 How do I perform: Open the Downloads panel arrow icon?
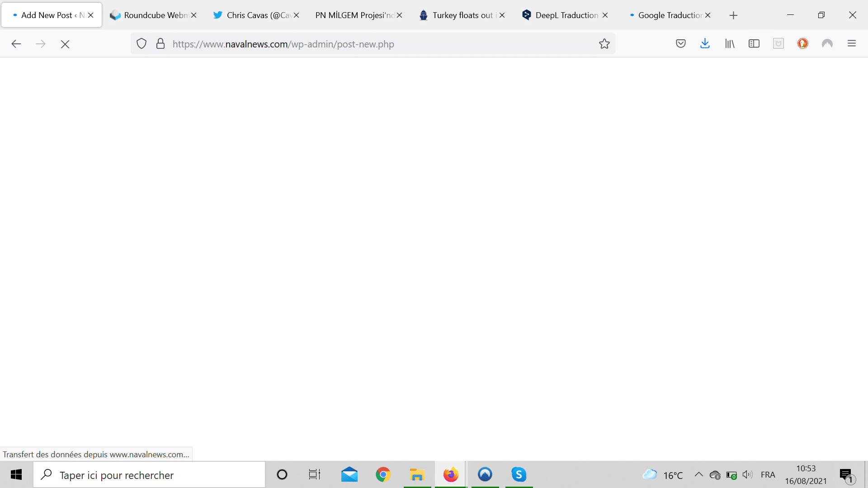(705, 44)
